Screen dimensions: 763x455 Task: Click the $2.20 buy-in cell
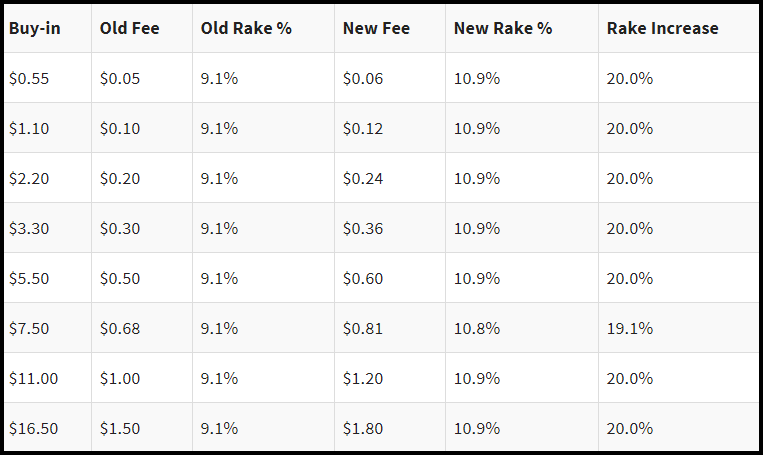(x=48, y=178)
